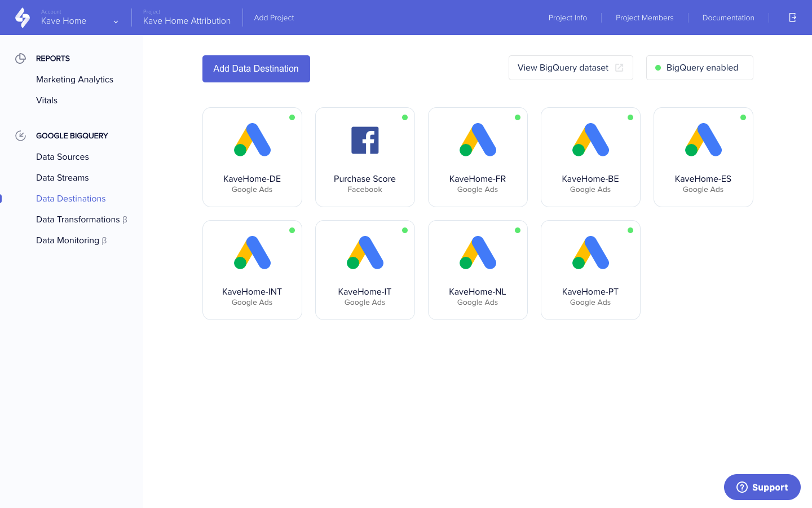Click the KaveHome-DE Google Ads logo
The height and width of the screenshot is (508, 812).
pos(252,139)
